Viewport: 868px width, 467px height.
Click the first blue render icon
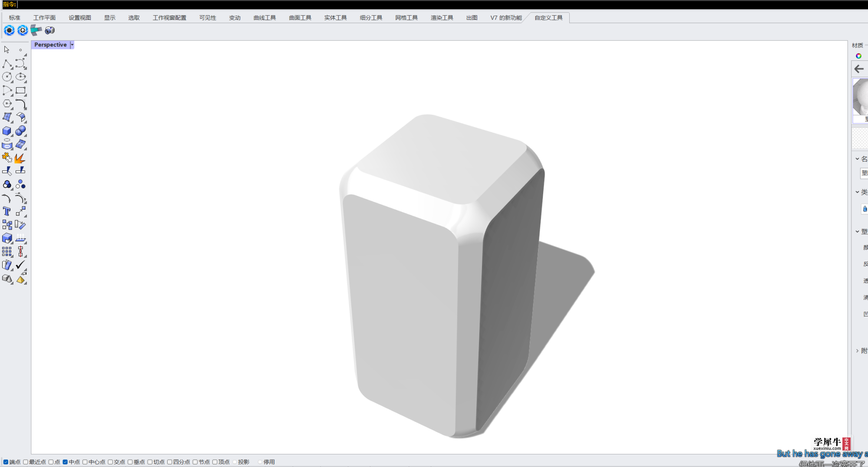point(9,30)
